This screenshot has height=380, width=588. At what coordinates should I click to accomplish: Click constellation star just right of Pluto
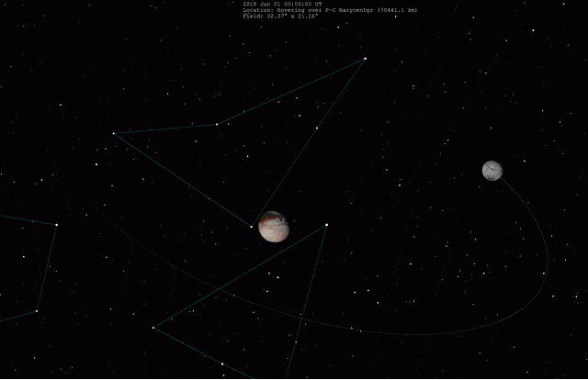tap(326, 225)
